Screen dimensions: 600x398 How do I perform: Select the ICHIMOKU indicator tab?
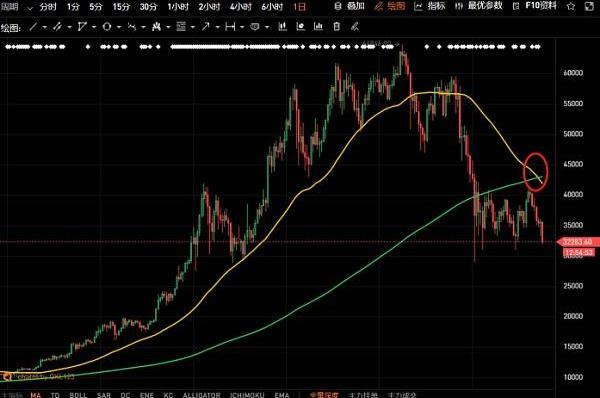point(247,395)
